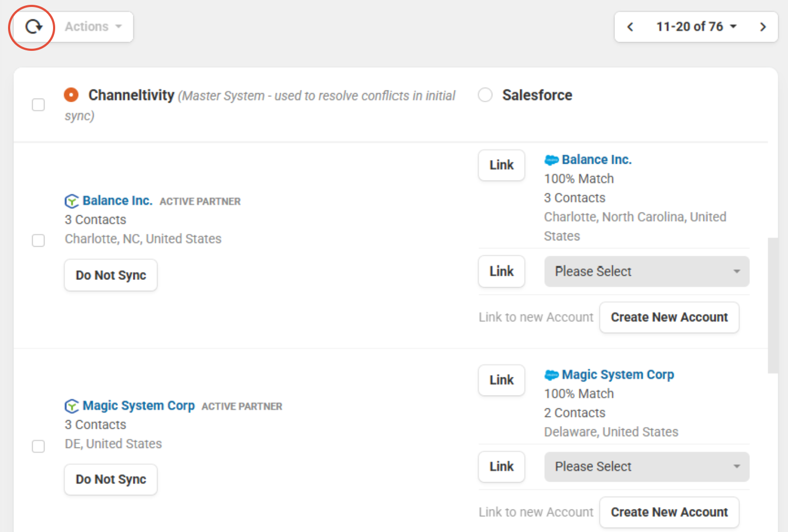Click the refresh icon button
Image resolution: width=788 pixels, height=532 pixels.
[x=33, y=27]
